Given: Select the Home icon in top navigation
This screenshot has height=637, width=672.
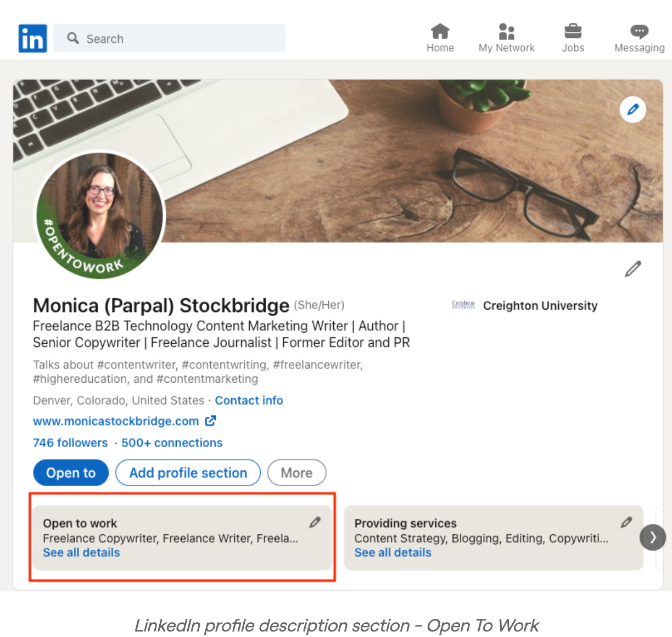Looking at the screenshot, I should (440, 31).
